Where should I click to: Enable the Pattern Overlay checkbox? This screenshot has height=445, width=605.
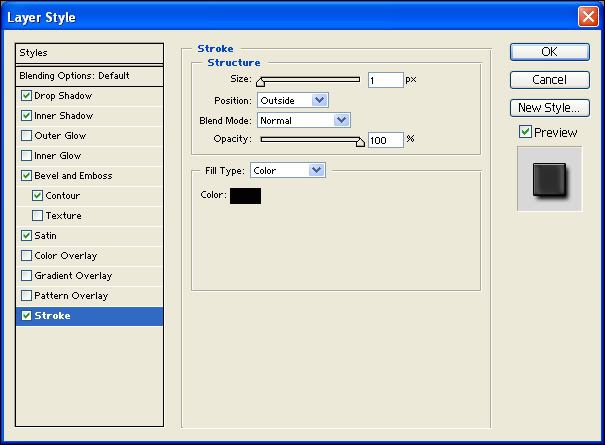coord(26,296)
